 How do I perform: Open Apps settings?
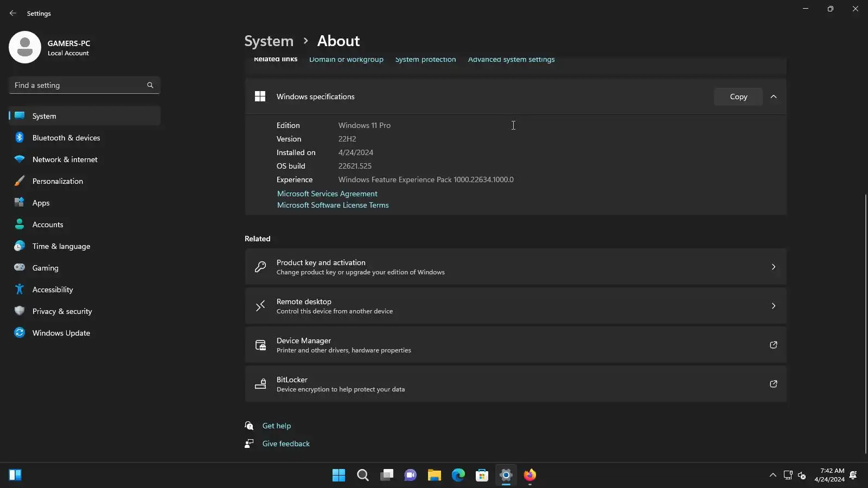click(85, 203)
